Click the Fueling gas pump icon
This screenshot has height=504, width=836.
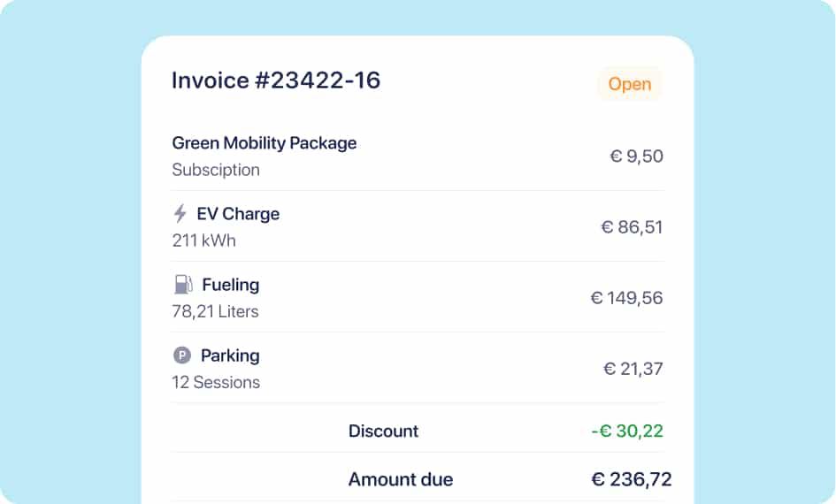coord(182,285)
